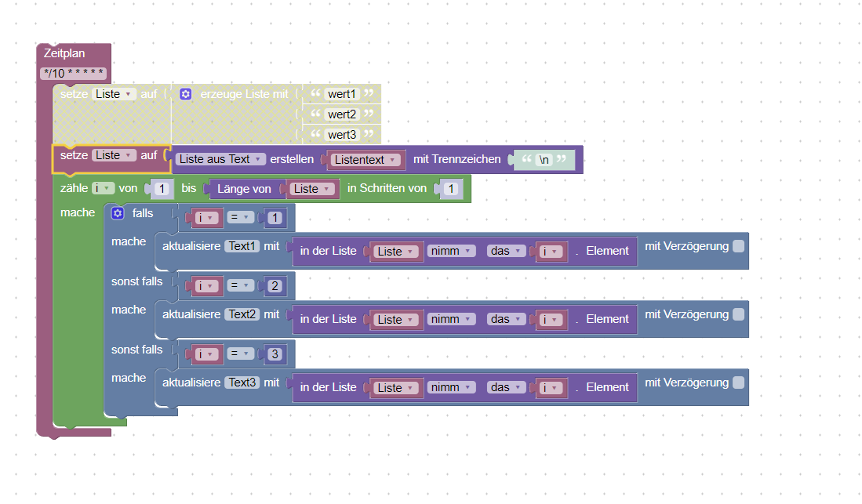This screenshot has height=504, width=862.
Task: Edit the number 1 in the falls condition
Action: pyautogui.click(x=275, y=218)
